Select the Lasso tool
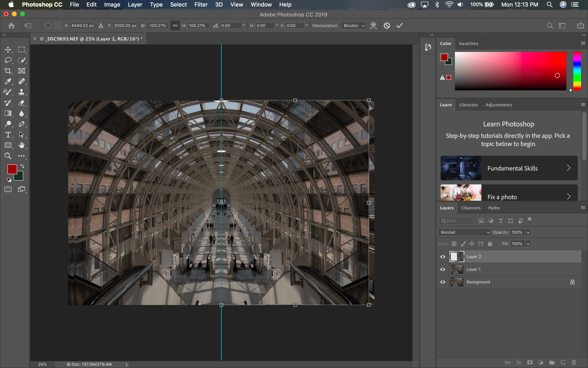This screenshot has width=588, height=368. coord(8,60)
